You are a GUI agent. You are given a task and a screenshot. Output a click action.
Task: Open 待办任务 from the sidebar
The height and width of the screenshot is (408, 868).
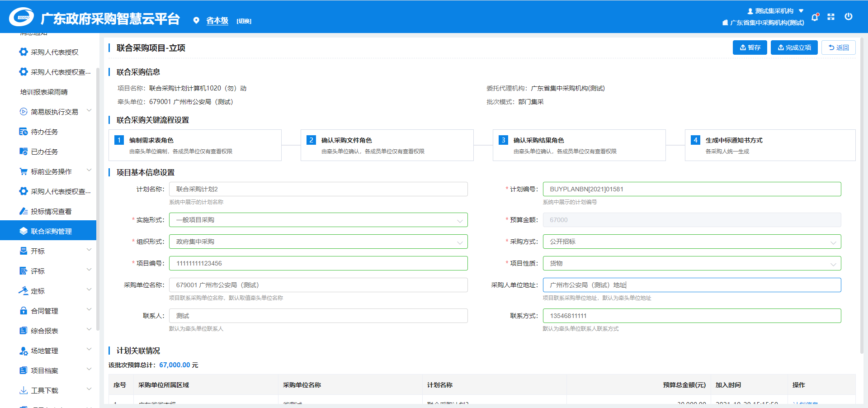point(44,132)
